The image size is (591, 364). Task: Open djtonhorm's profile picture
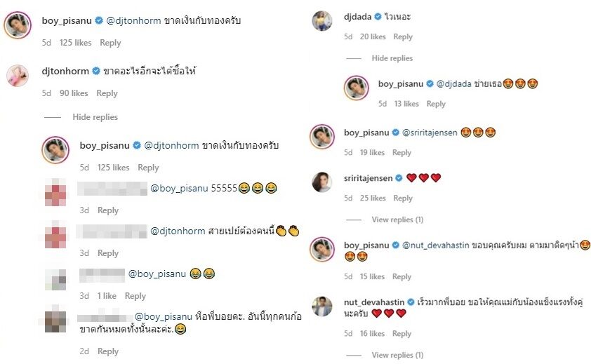click(18, 76)
